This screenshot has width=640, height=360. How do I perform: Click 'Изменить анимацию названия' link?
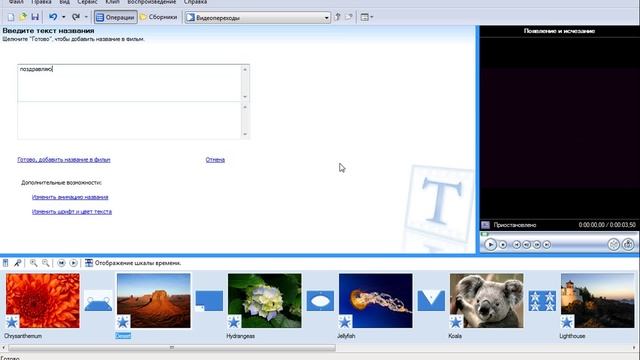70,197
